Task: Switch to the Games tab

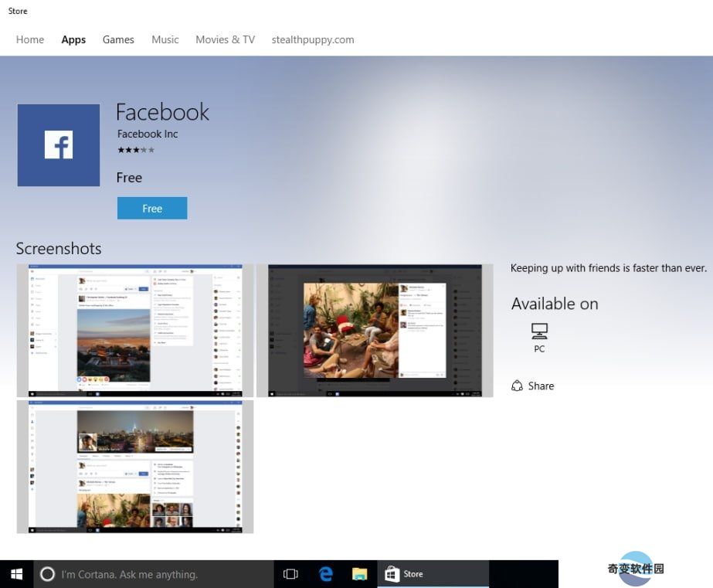Action: pyautogui.click(x=118, y=39)
